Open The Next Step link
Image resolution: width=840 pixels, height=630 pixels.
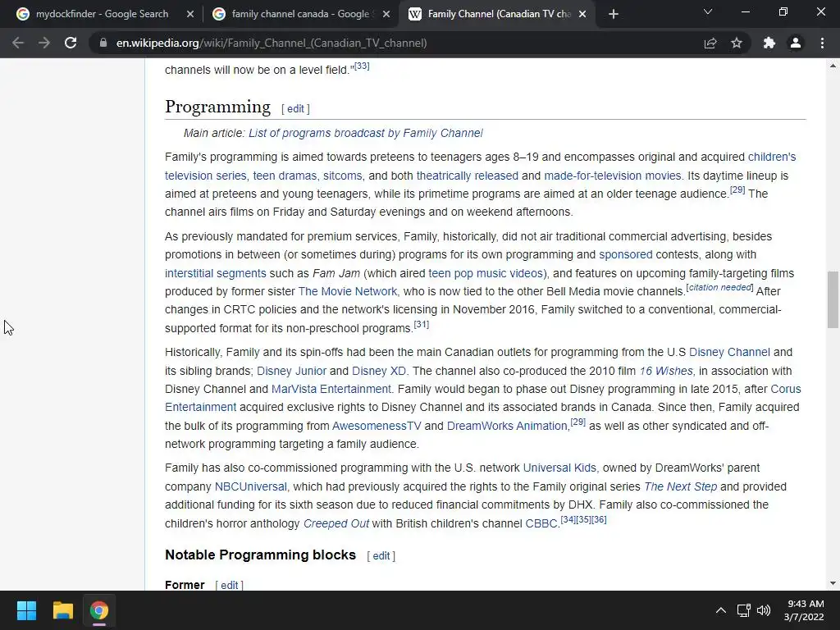(x=680, y=486)
